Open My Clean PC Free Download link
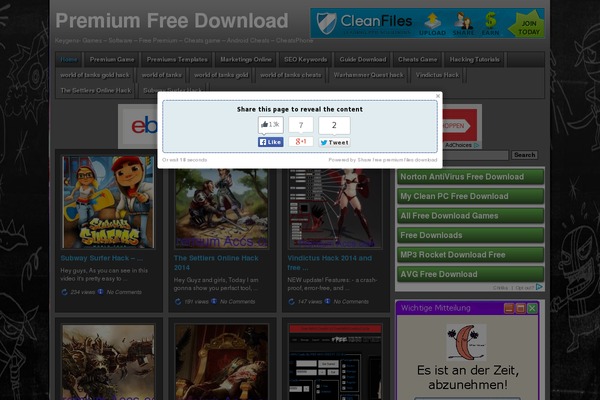 coord(470,196)
